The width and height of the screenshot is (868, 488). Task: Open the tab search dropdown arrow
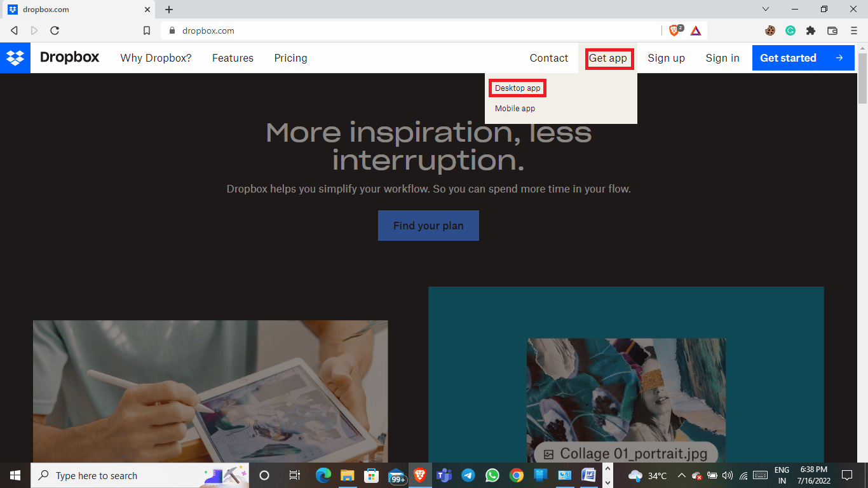click(x=765, y=10)
